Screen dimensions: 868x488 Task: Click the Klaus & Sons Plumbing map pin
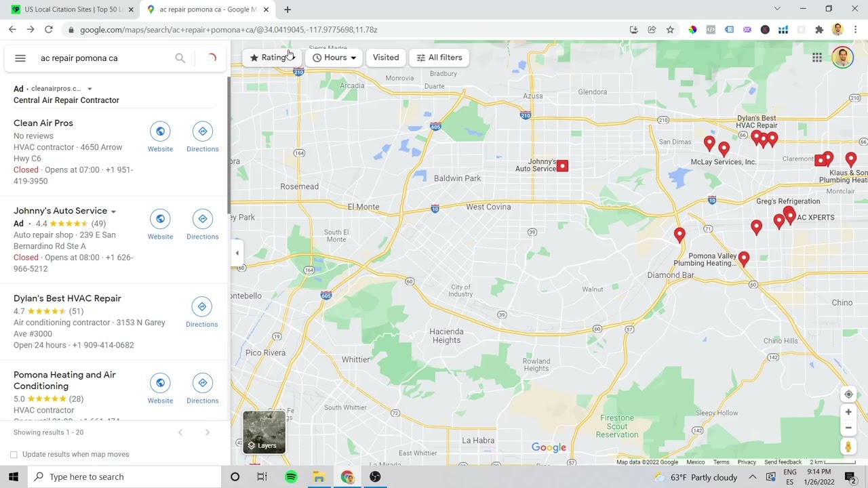[x=851, y=159]
